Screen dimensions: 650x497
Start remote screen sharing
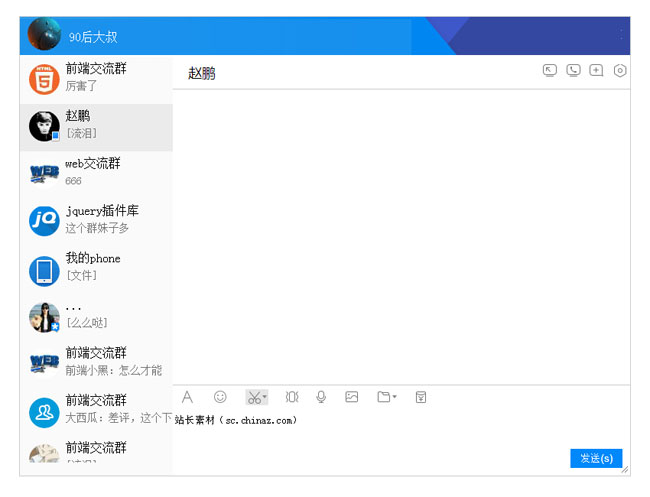click(x=549, y=70)
